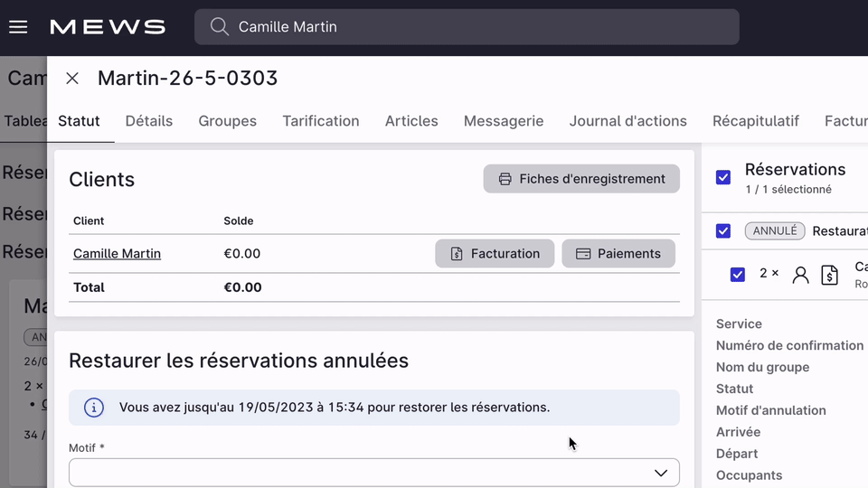Select the Messagerie tab

(x=504, y=121)
